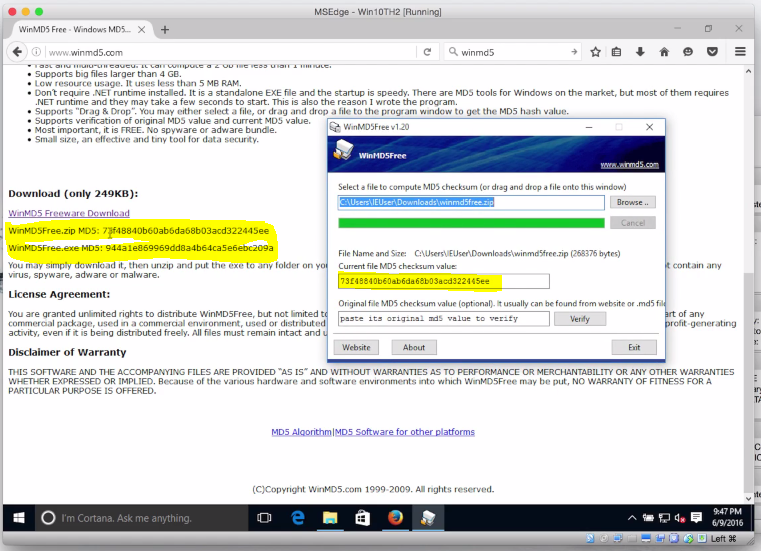This screenshot has width=761, height=551.
Task: Close the WinMD5 Free browser tab
Action: pos(142,30)
